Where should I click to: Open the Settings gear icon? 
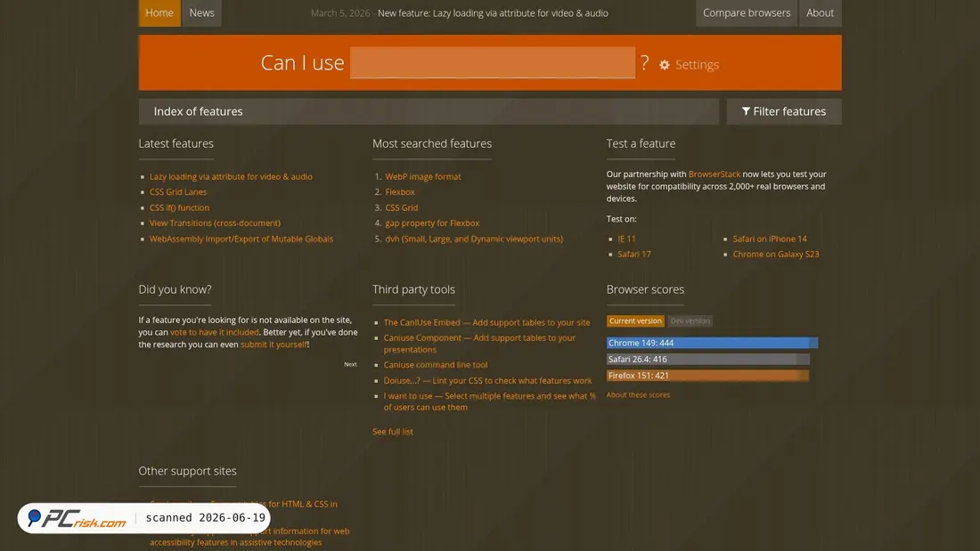pyautogui.click(x=665, y=65)
